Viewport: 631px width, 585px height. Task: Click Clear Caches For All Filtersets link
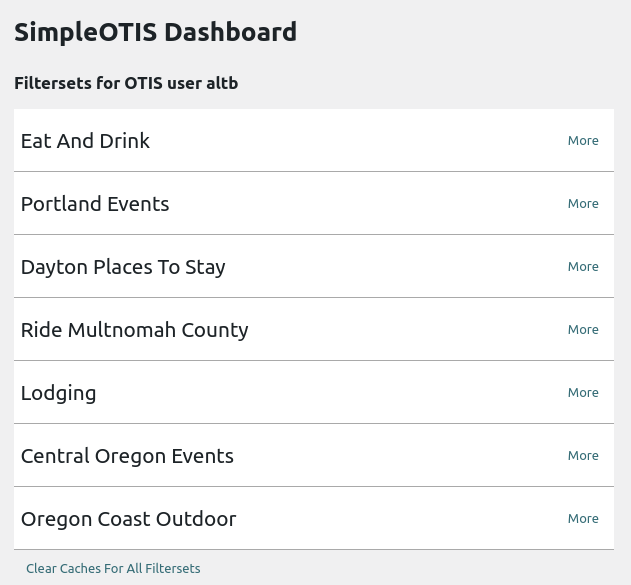point(113,568)
